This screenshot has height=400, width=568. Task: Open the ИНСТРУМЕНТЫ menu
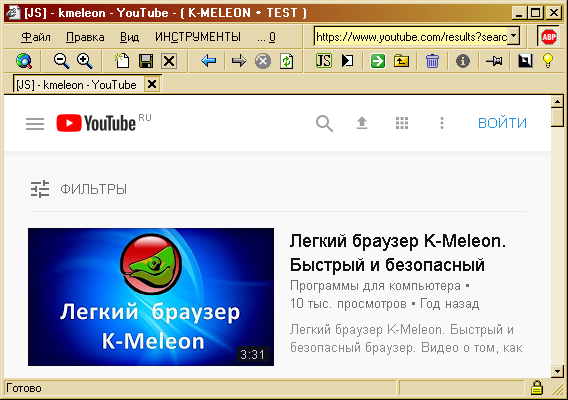[198, 37]
